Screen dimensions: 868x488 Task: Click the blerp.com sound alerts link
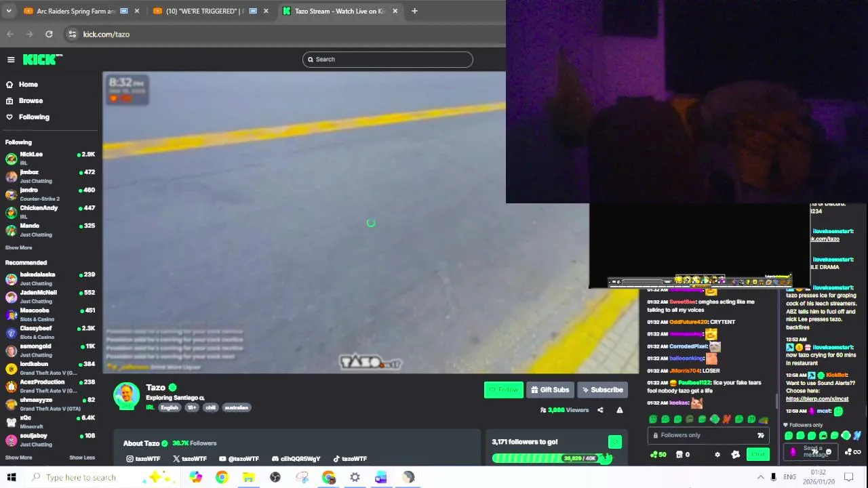pos(816,399)
